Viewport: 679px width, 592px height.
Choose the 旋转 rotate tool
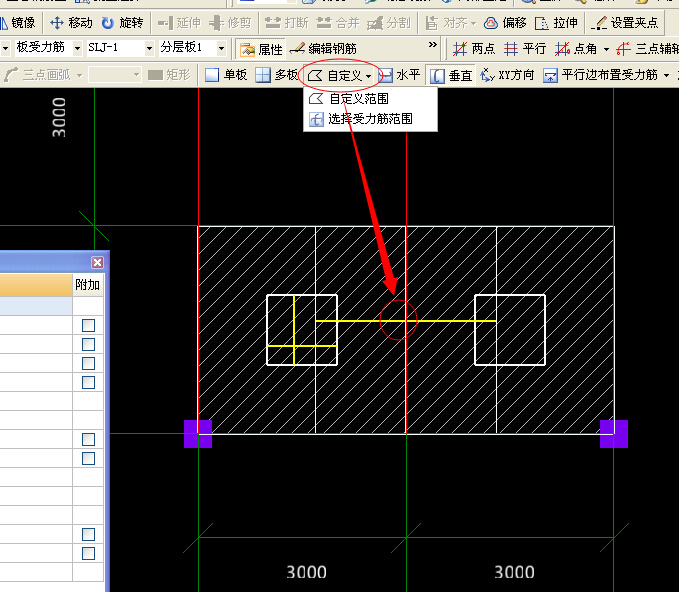tap(123, 23)
